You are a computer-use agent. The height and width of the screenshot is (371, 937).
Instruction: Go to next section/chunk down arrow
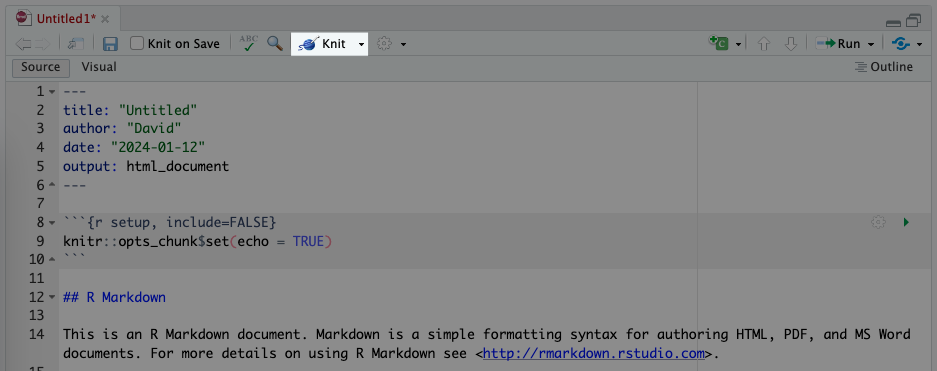tap(791, 44)
